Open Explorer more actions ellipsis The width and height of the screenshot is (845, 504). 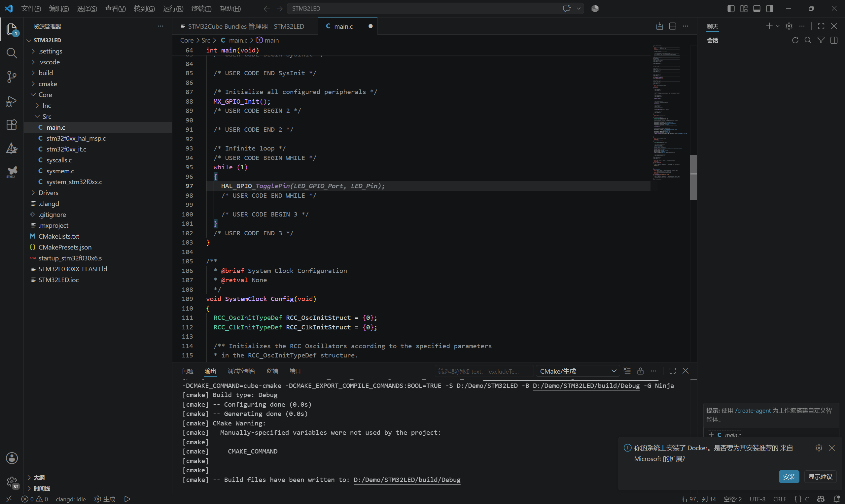pos(160,26)
